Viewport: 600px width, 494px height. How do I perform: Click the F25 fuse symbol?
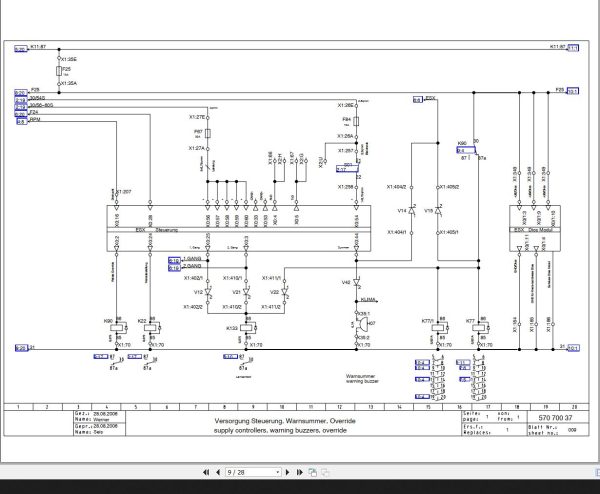[59, 71]
